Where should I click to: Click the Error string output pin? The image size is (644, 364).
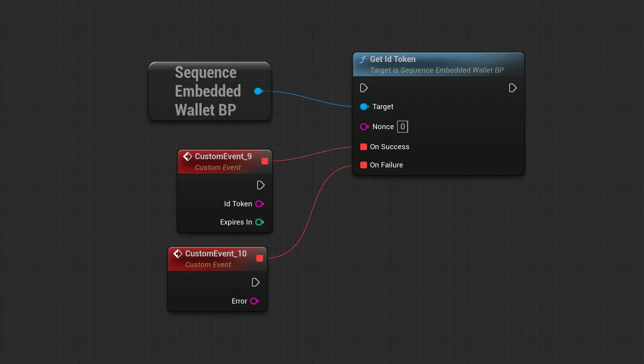coord(254,301)
